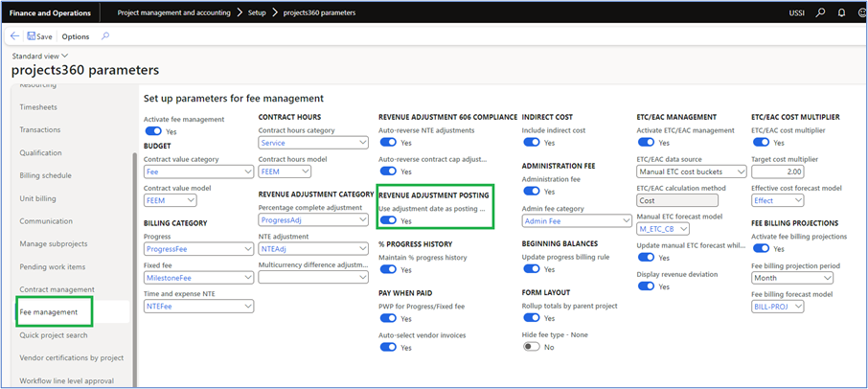Switch to Billing schedule tab
Viewport: 868px width, 389px height.
[46, 175]
